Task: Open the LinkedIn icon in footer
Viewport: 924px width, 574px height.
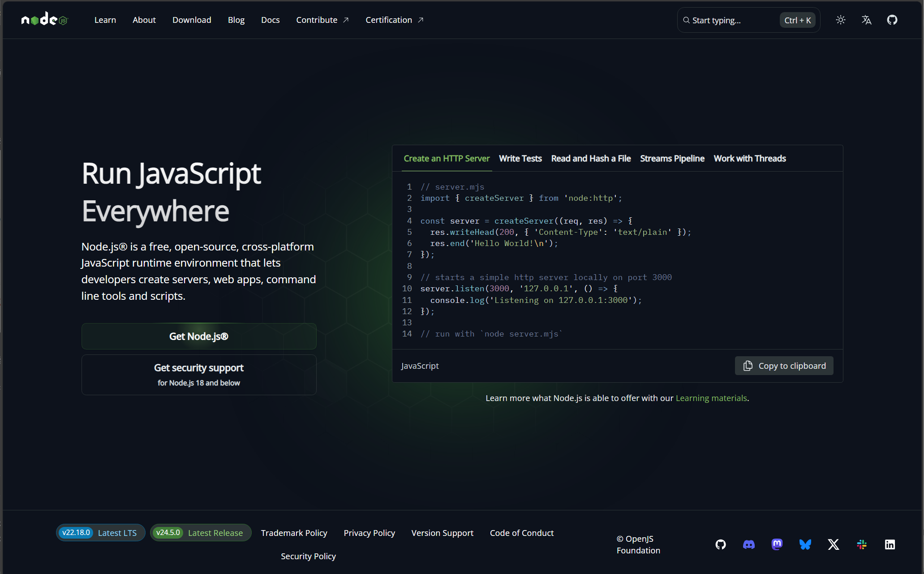Action: click(890, 544)
